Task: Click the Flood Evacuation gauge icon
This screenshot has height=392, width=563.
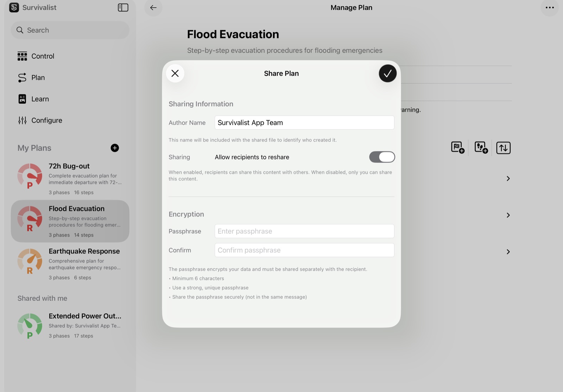Action: click(30, 218)
